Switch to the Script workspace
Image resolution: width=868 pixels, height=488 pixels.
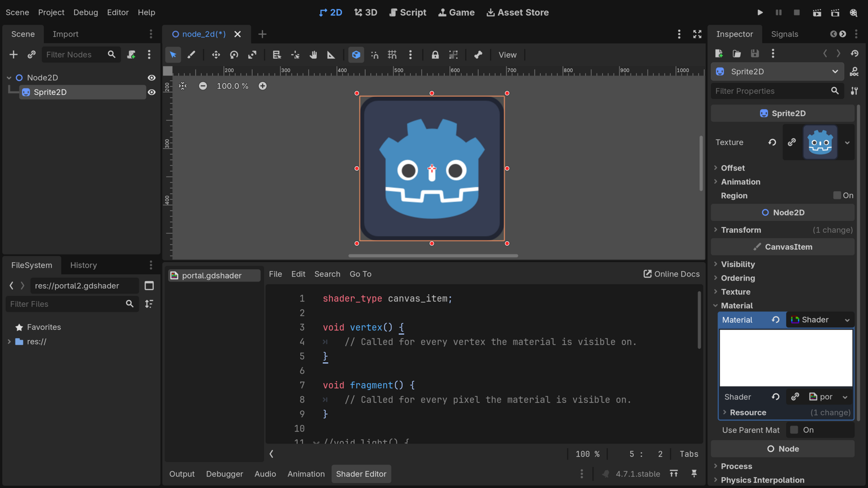click(408, 13)
